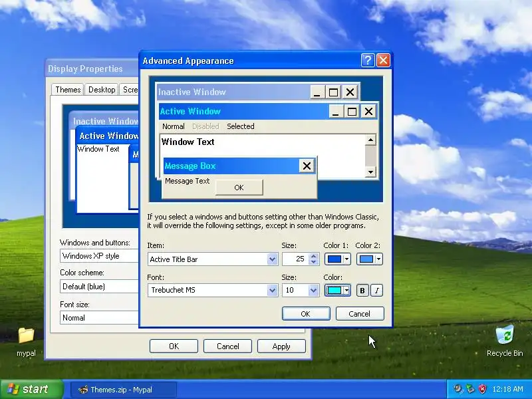
Task: Click the item Size field showing 25
Action: click(x=295, y=259)
